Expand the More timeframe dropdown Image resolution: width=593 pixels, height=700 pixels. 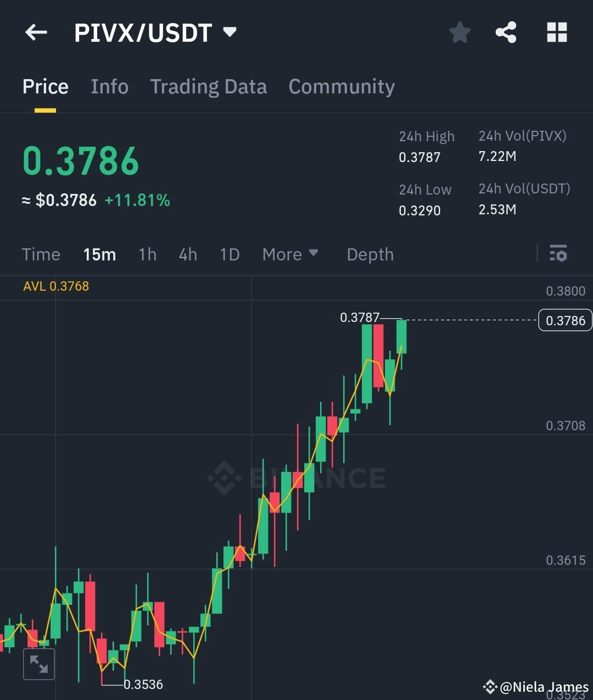tap(290, 254)
